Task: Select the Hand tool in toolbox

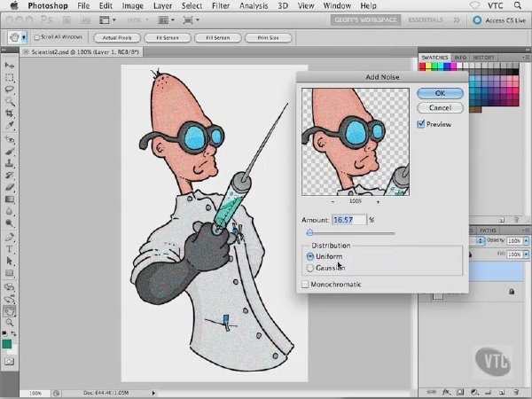Action: coord(9,311)
